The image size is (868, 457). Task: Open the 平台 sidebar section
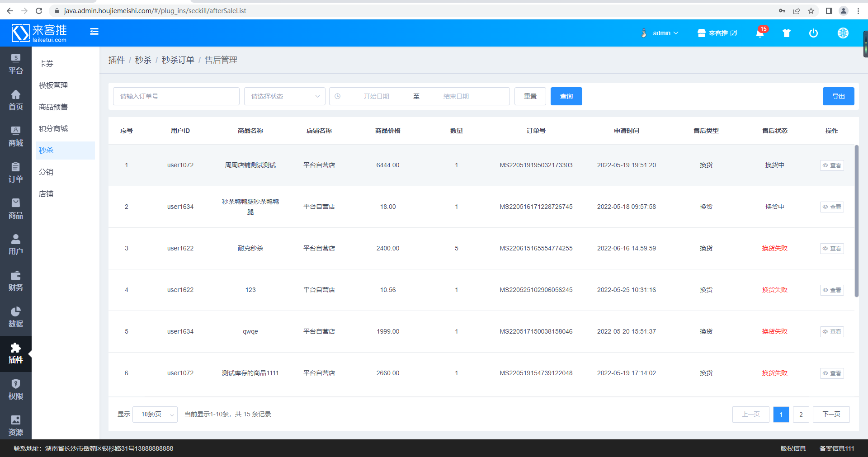click(x=16, y=64)
